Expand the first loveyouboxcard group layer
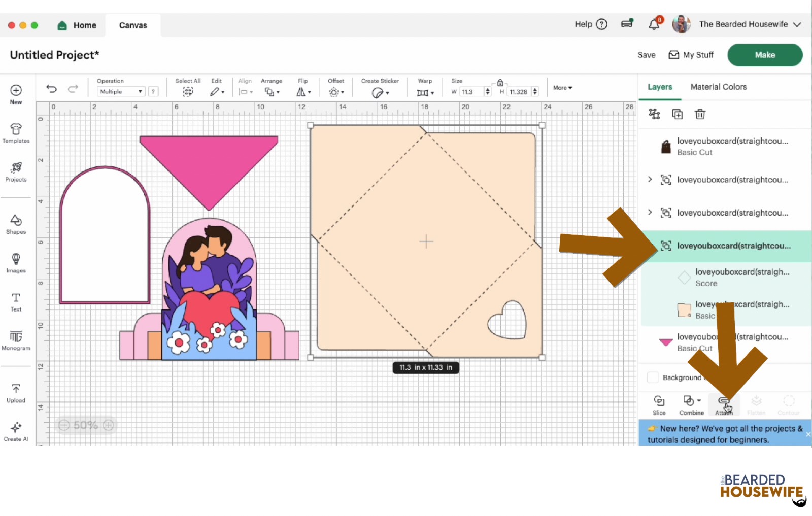Image resolution: width=812 pixels, height=516 pixels. pos(650,179)
